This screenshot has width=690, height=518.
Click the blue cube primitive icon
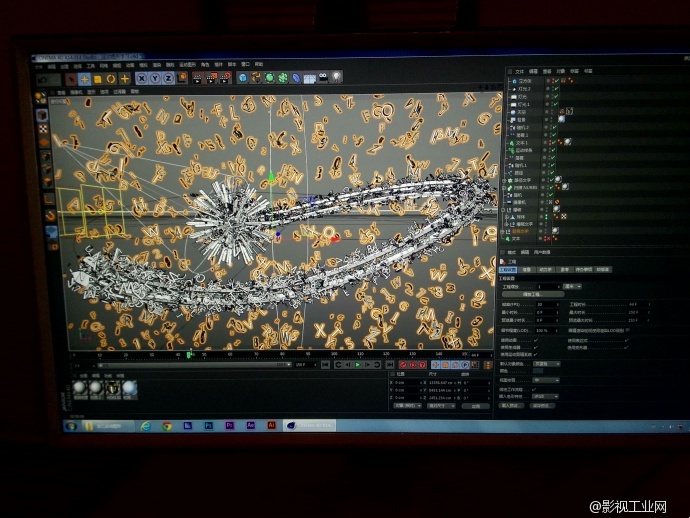click(243, 77)
